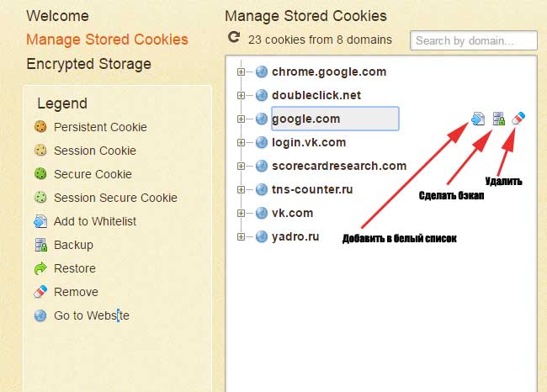Click the remove eraser icon for google.com
The width and height of the screenshot is (547, 392).
tap(518, 119)
